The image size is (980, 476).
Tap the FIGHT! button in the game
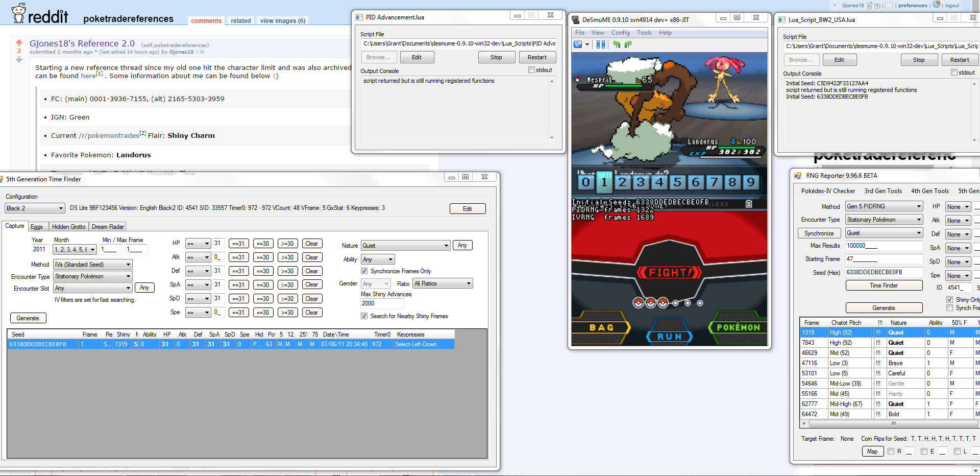[669, 273]
